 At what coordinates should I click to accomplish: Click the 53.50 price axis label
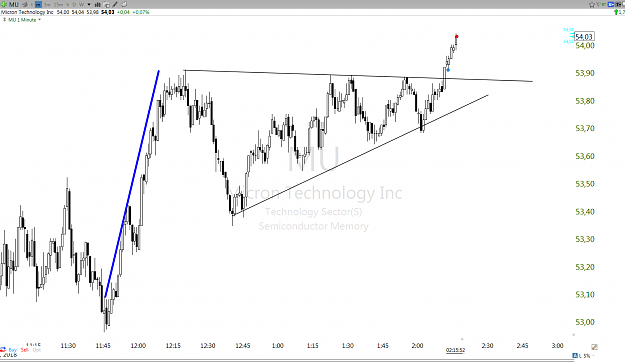pos(585,184)
